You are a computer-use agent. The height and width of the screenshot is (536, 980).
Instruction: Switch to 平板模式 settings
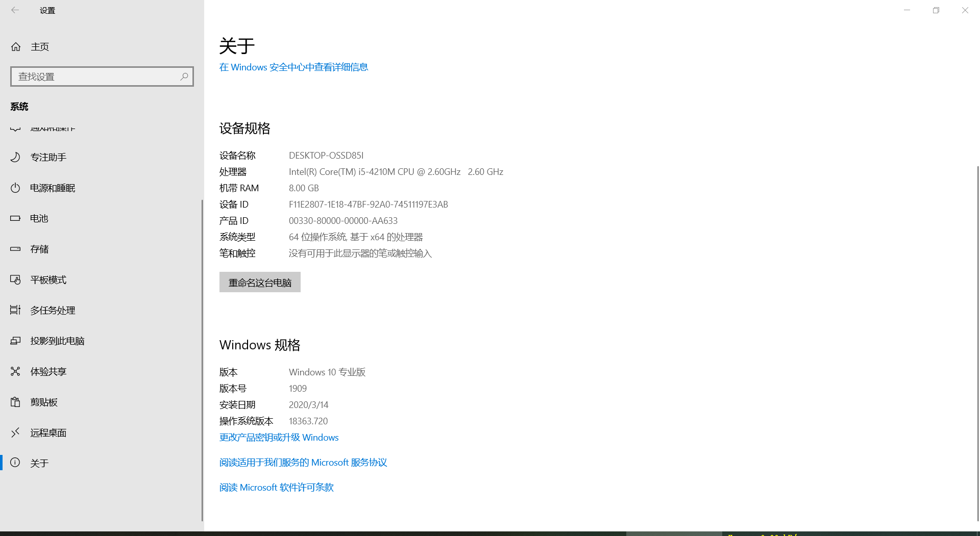48,279
